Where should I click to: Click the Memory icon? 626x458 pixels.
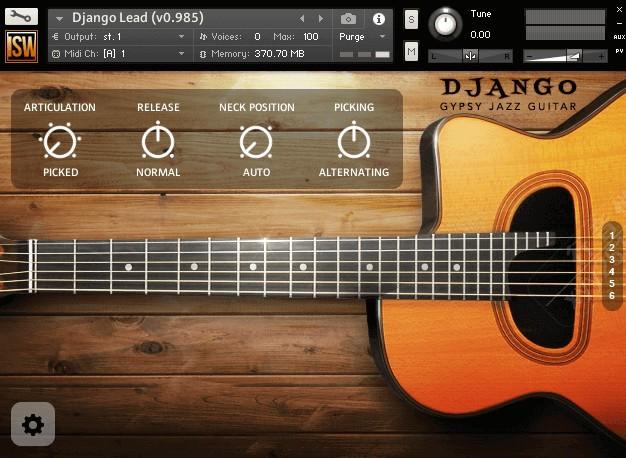[203, 54]
